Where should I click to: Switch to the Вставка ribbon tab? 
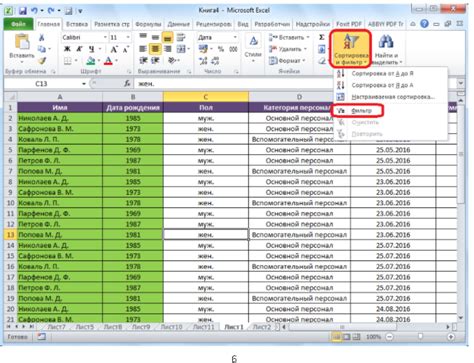[x=77, y=24]
